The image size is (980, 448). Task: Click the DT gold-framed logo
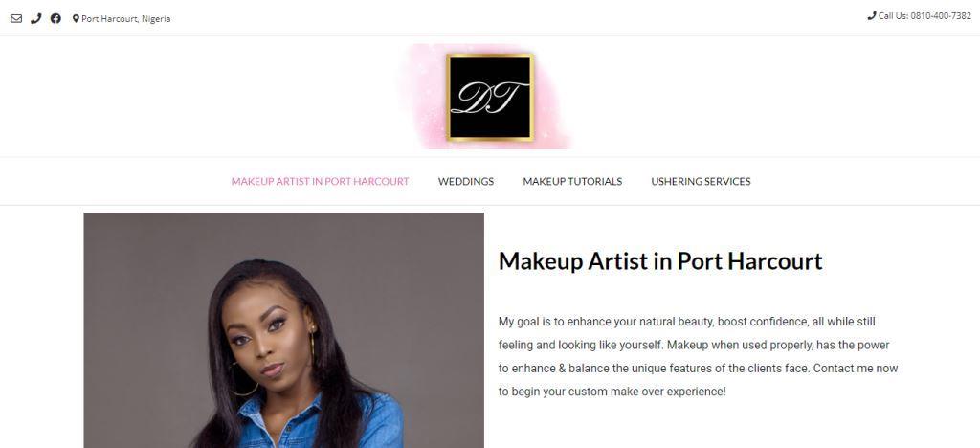(489, 97)
